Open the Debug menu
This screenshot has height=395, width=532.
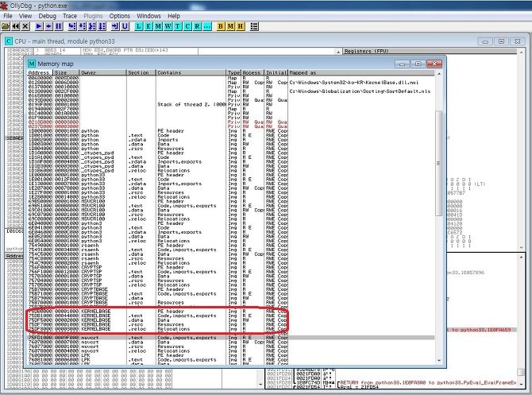(47, 16)
